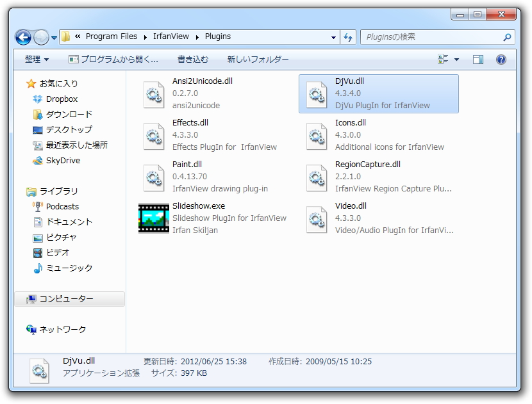Click inside the Plugins search box

(x=429, y=36)
